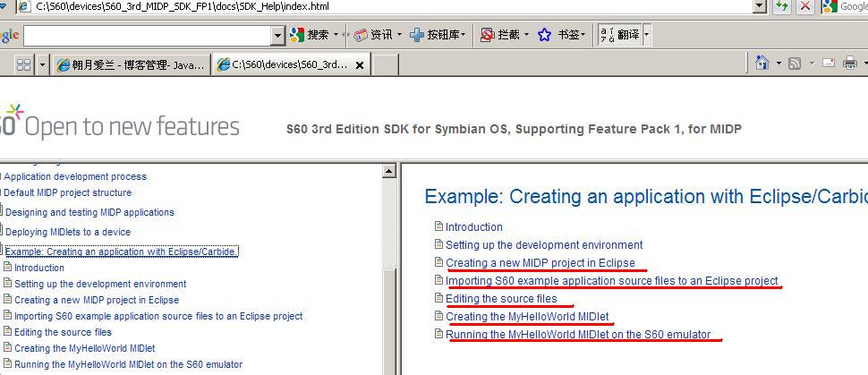Viewport: 868px width, 375px height.
Task: Open Setting up the development environment content link
Action: tap(544, 245)
